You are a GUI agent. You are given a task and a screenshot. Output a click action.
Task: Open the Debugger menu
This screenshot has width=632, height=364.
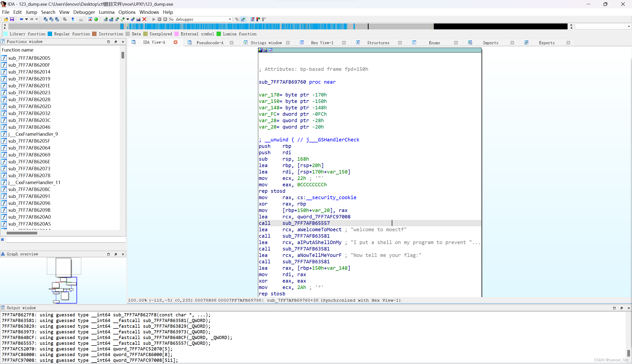(84, 12)
